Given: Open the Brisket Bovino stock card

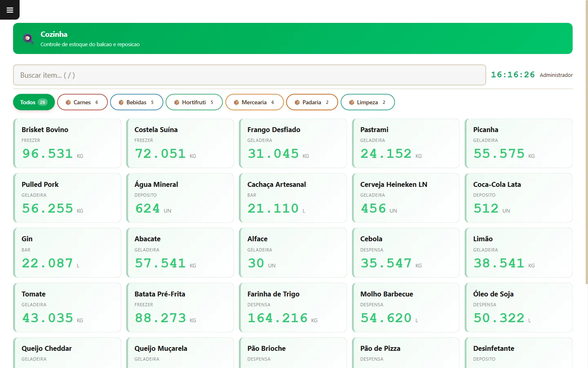Looking at the screenshot, I should (x=67, y=144).
